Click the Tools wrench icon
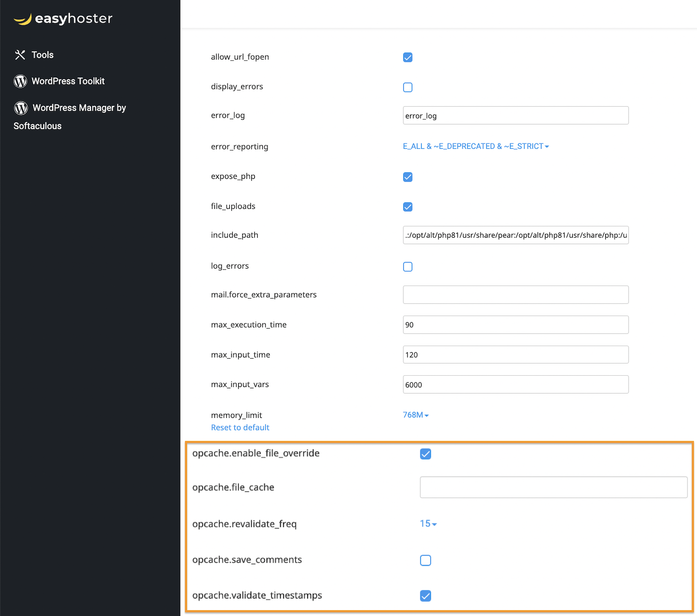The image size is (697, 616). [x=20, y=55]
